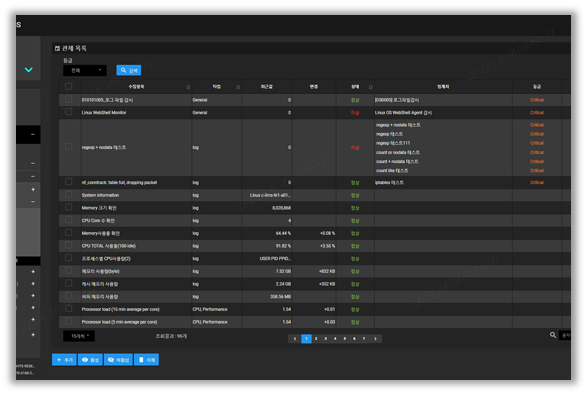The image size is (587, 395).
Task: Click the Linux OS WebShell Agent 감시 threshold
Action: point(403,113)
